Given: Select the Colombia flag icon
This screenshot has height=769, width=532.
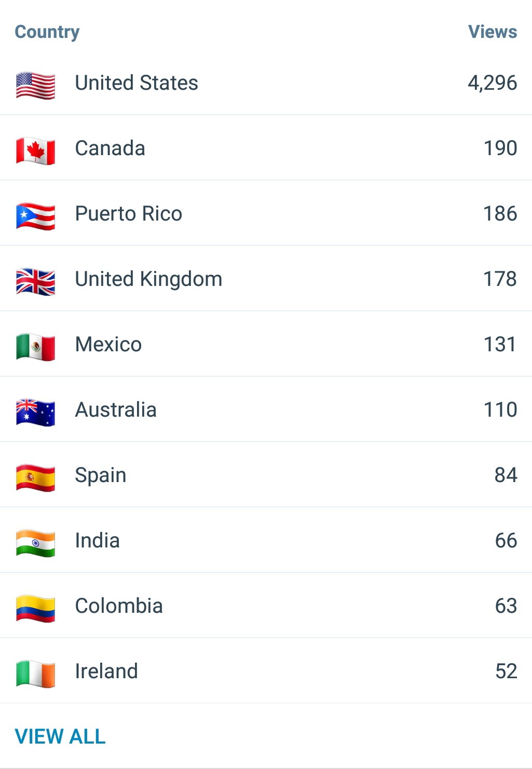Looking at the screenshot, I should click(35, 608).
